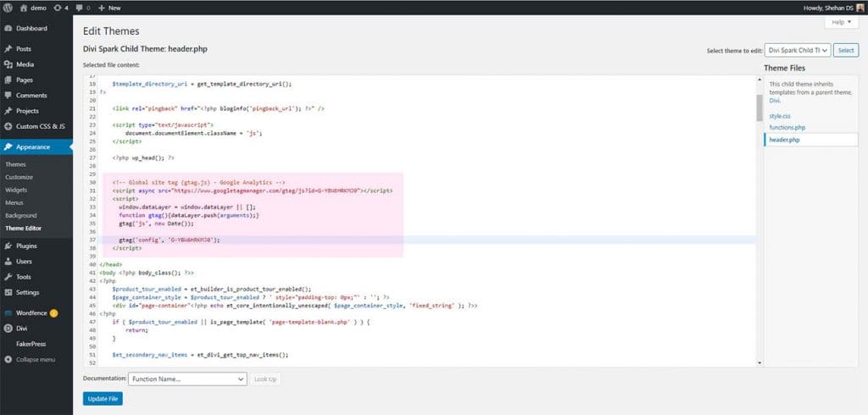Click the Plugins plug icon
The image size is (868, 415).
(x=8, y=246)
